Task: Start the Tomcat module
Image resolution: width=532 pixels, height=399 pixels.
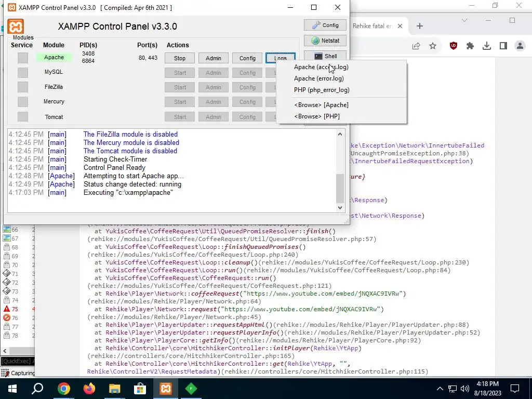Action: click(x=180, y=117)
